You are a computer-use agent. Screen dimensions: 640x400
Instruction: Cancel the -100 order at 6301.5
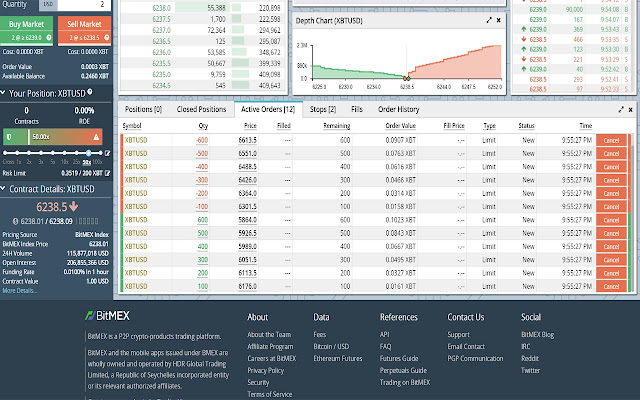tap(611, 207)
